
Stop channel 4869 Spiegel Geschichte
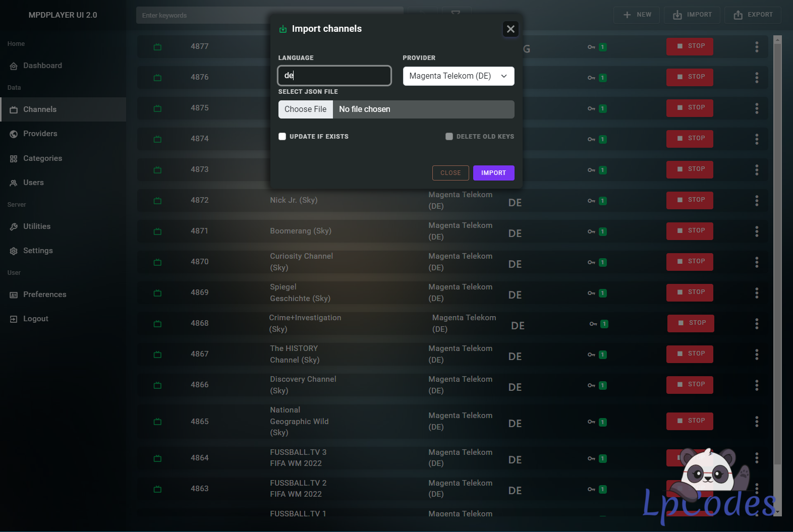(689, 292)
